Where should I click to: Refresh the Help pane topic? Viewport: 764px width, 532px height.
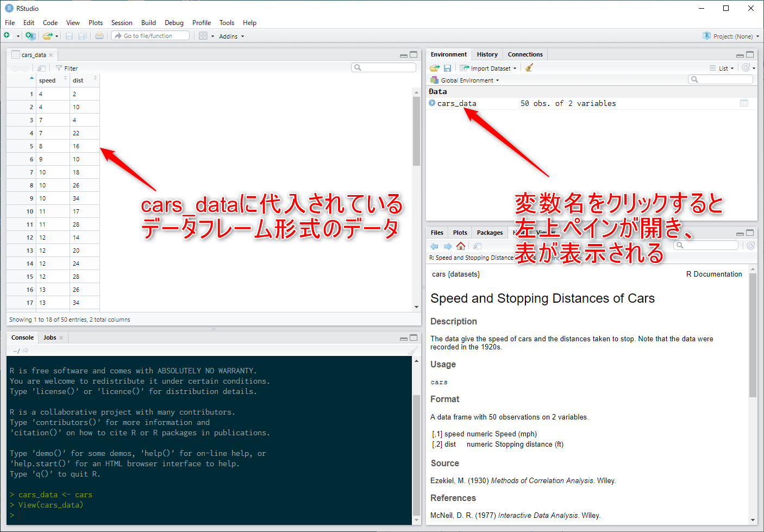point(750,246)
